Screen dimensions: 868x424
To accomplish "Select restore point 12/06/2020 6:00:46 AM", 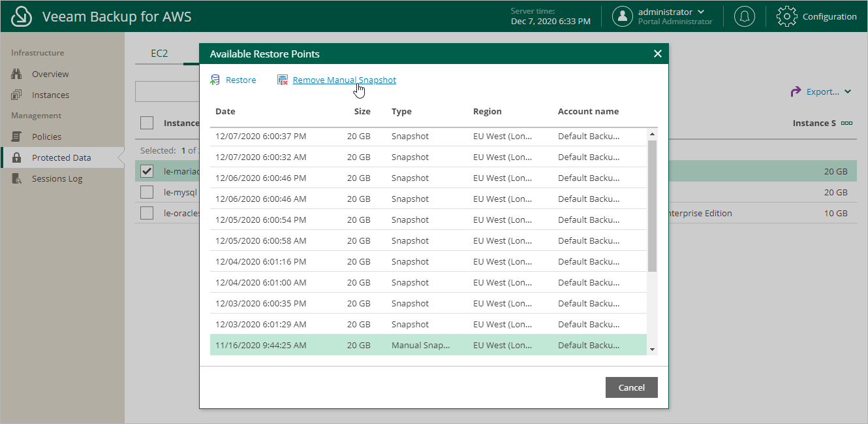I will (428, 199).
